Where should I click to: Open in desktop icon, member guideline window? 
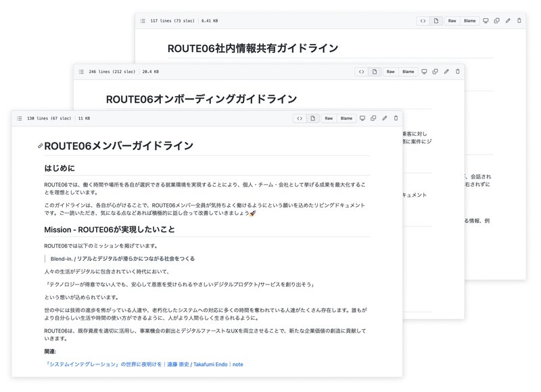(x=362, y=118)
